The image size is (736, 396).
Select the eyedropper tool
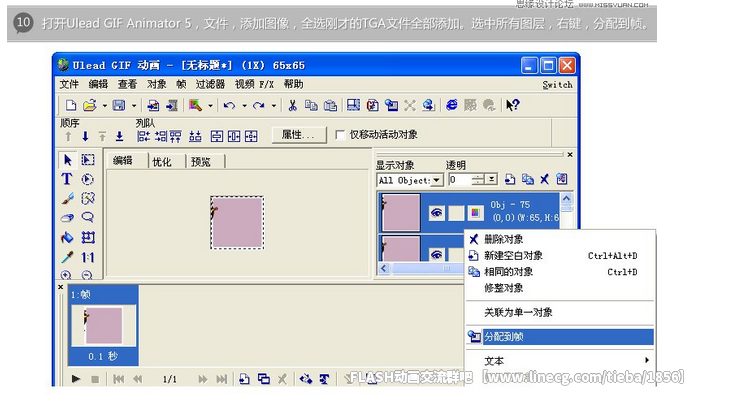(x=67, y=257)
